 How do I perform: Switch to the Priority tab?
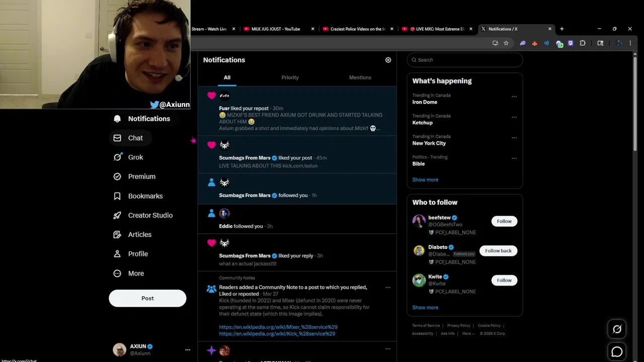[x=290, y=77]
